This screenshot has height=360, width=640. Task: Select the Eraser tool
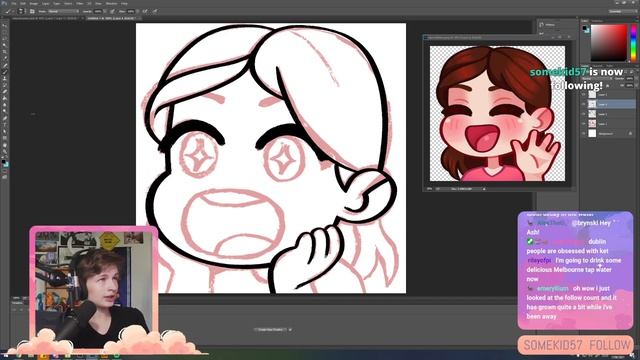coord(5,91)
